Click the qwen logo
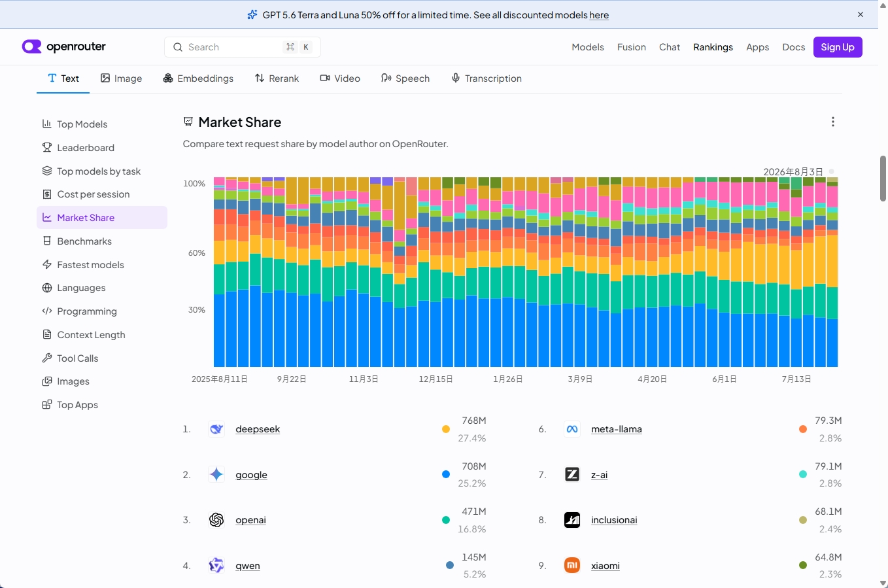 (216, 565)
